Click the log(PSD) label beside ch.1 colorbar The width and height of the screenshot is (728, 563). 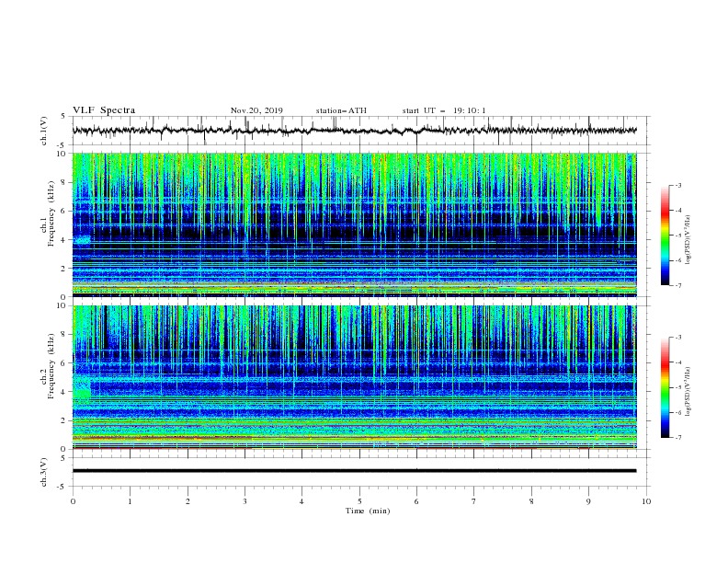688,240
